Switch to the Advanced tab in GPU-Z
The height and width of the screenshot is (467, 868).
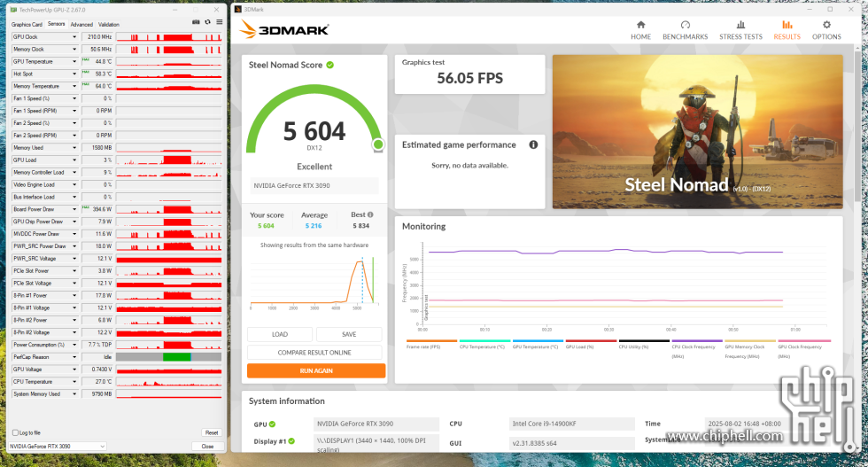tap(81, 25)
